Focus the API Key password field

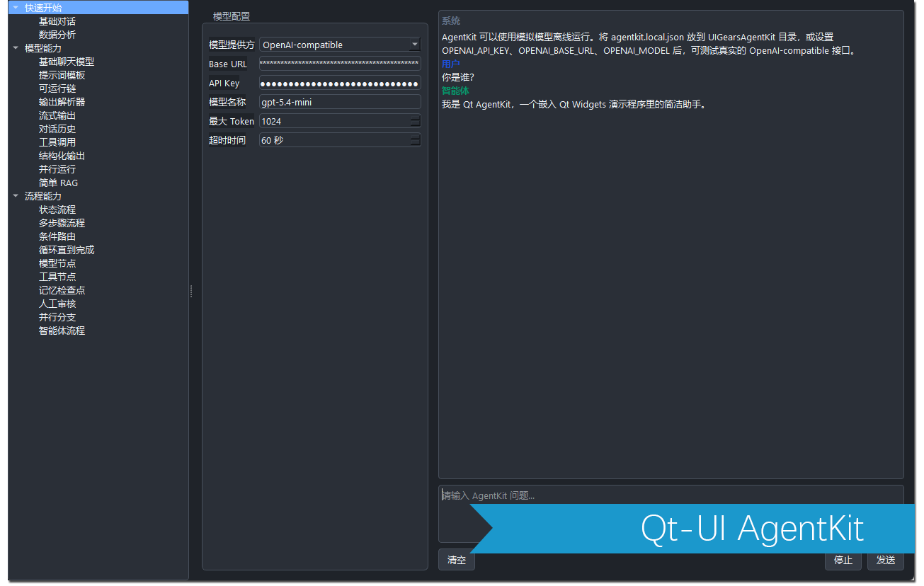click(340, 83)
